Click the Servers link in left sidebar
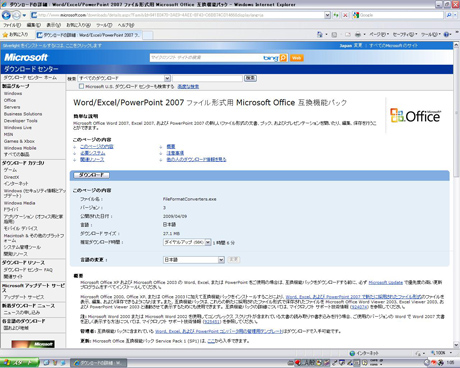This screenshot has width=460, height=368. tap(12, 107)
